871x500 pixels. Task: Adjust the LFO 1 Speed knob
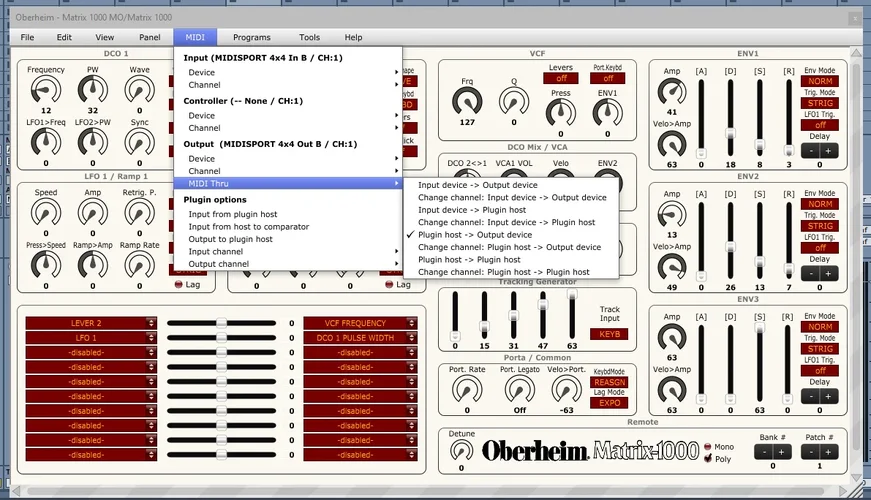point(46,212)
